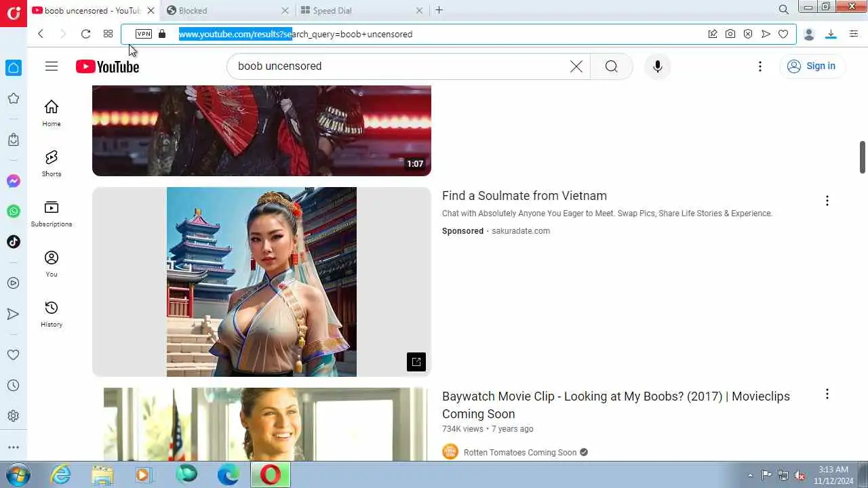Viewport: 868px width, 488px height.
Task: Open ad blocker shield icon
Action: point(748,34)
